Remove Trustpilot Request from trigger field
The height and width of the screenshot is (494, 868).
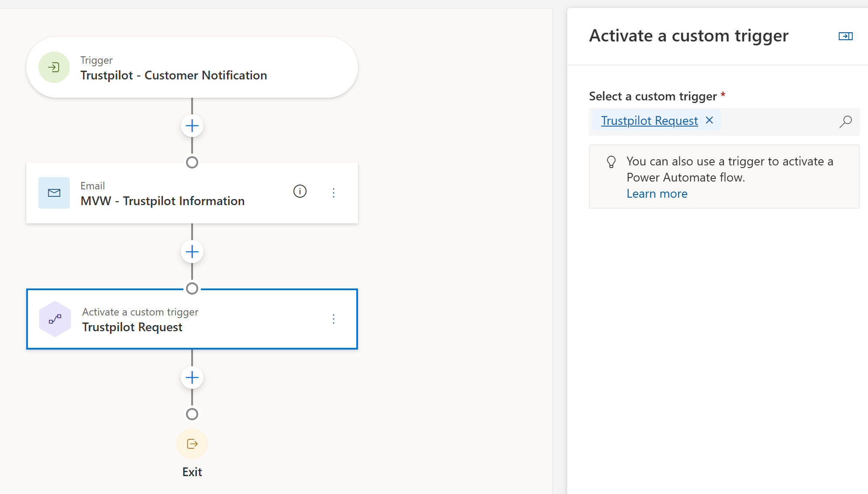coord(710,120)
